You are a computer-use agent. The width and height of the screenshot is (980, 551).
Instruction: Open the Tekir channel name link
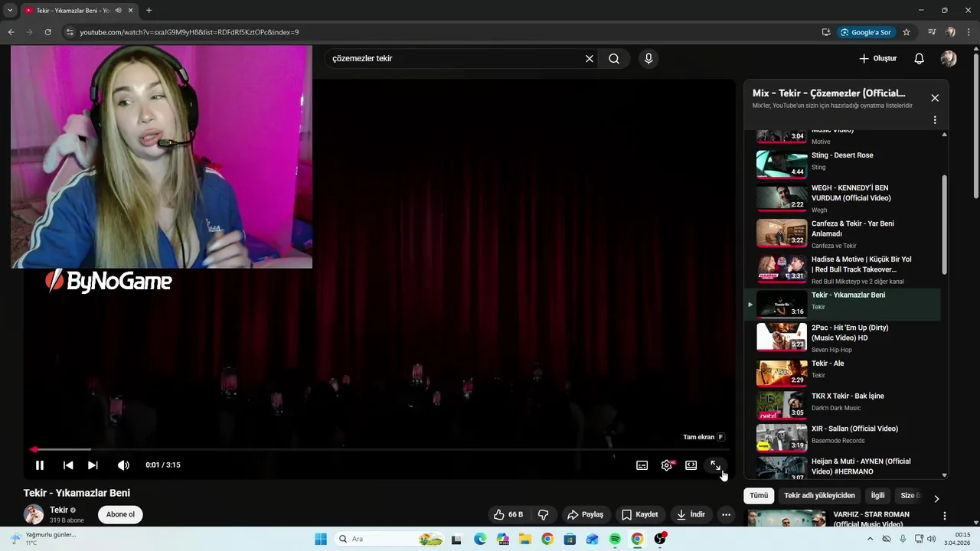59,510
